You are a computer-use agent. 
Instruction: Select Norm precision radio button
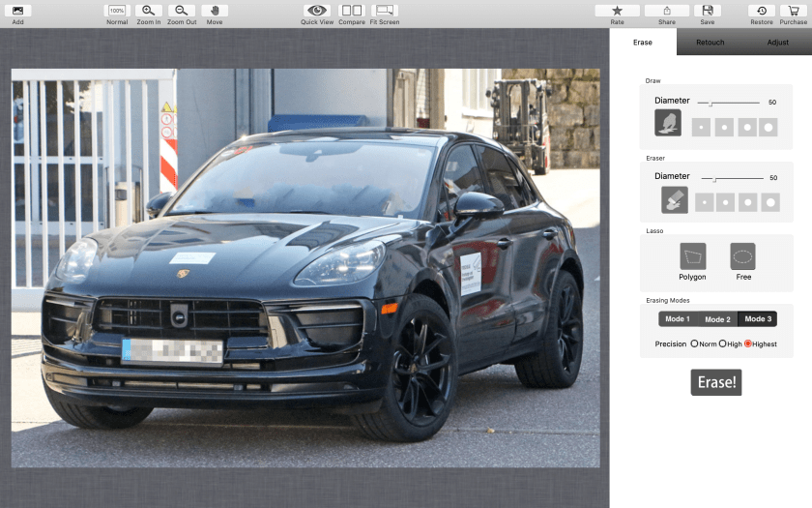pos(694,344)
